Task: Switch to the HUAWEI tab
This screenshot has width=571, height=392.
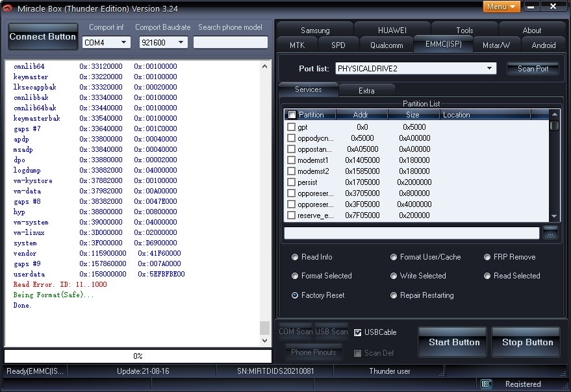Action: (392, 31)
